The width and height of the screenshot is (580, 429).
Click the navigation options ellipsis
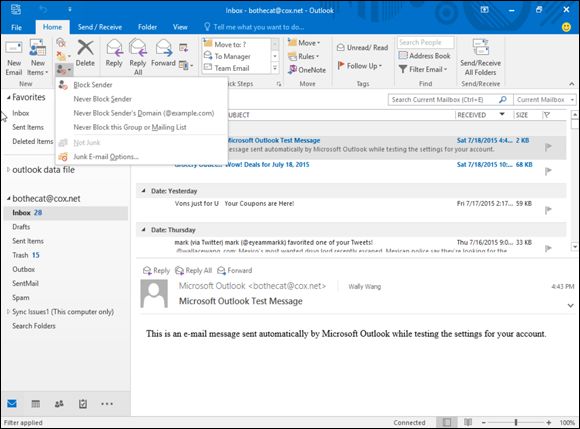107,404
